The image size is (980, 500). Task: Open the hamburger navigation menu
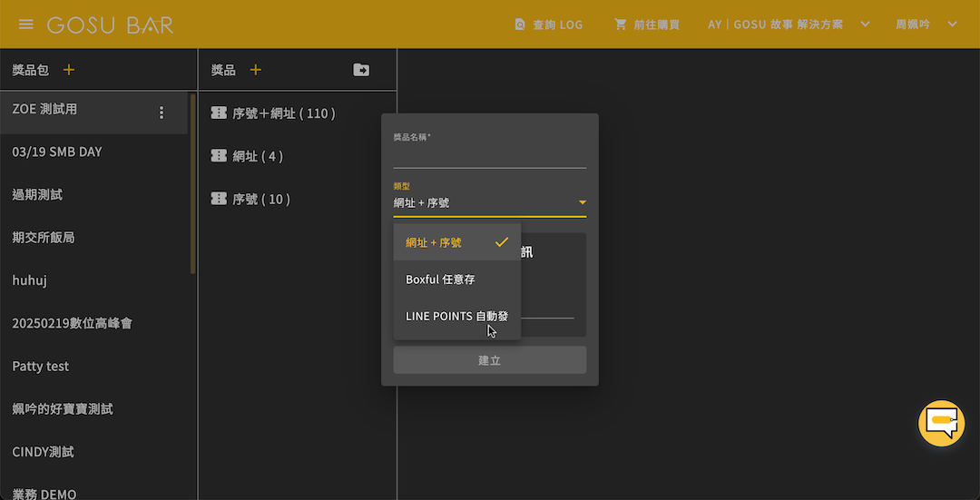pyautogui.click(x=25, y=25)
